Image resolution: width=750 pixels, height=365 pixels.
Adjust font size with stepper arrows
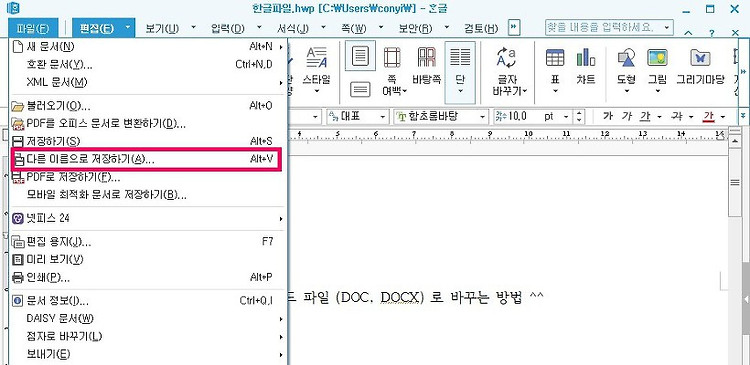coord(579,116)
